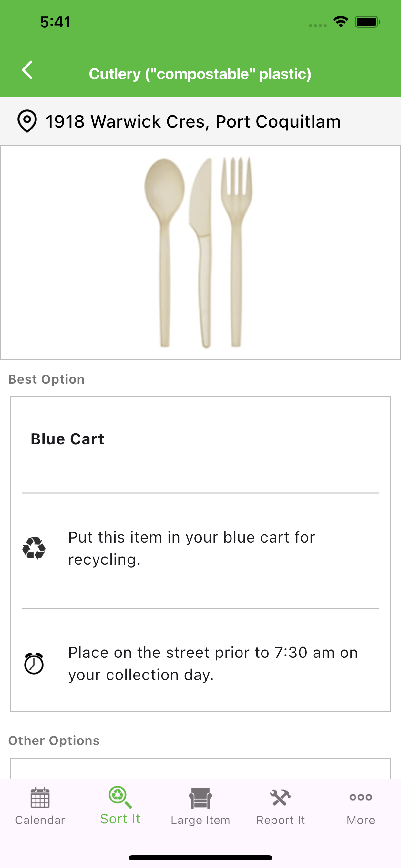The width and height of the screenshot is (401, 868).
Task: Tap the blue cart recycling instruction
Action: pos(191,548)
